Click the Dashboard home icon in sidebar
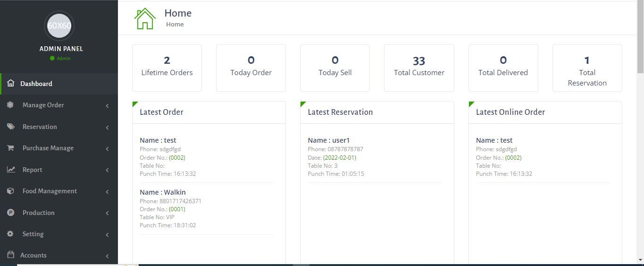644x266 pixels. coord(11,84)
